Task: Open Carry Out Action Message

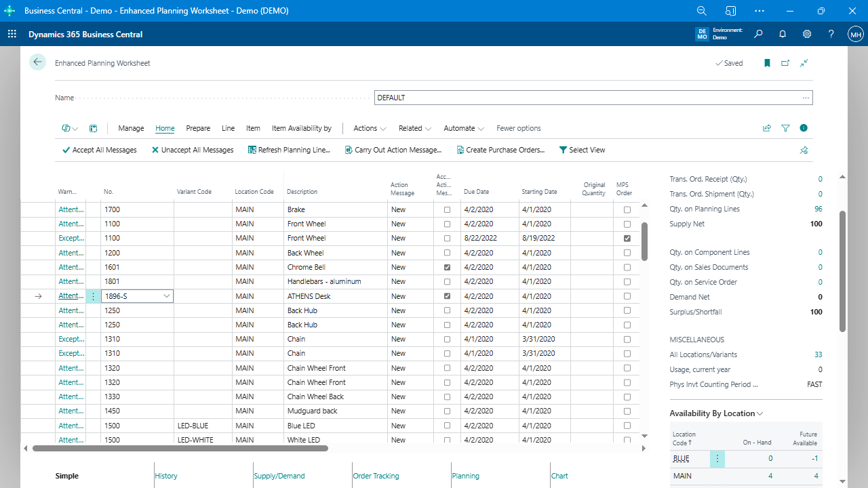Action: [393, 150]
